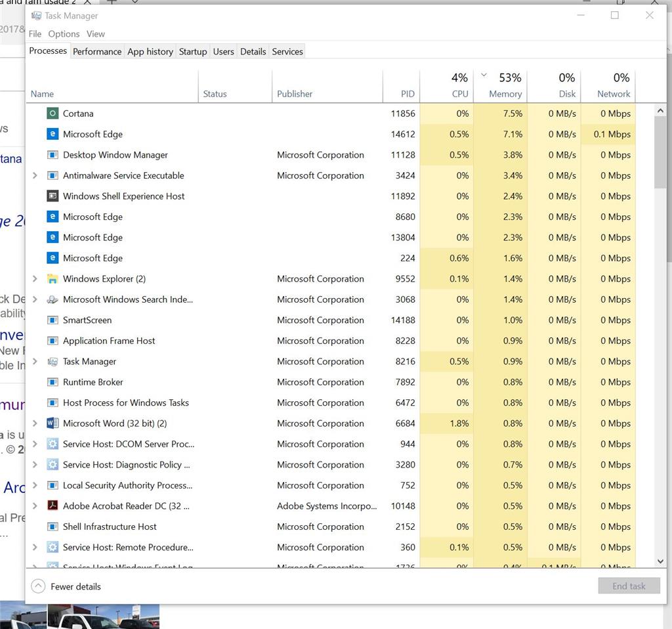Switch to the Services tab
The image size is (672, 629).
(x=287, y=51)
